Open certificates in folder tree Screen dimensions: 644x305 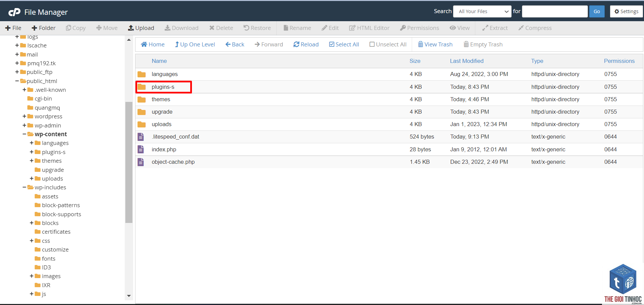(56, 232)
